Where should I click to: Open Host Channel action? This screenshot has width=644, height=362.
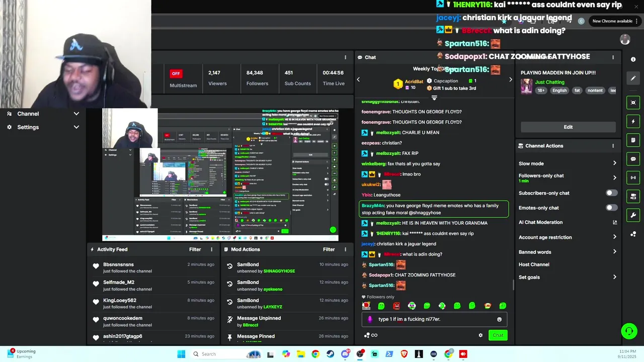[534, 264]
